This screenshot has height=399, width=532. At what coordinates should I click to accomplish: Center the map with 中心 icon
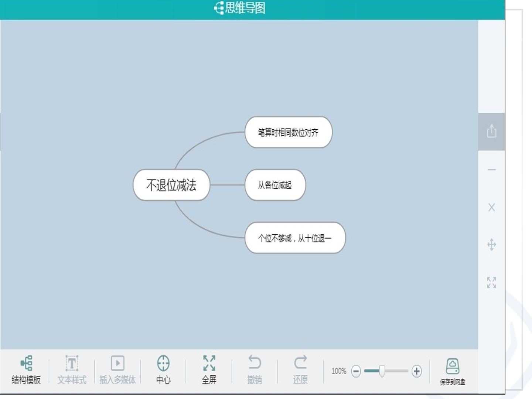[163, 363]
